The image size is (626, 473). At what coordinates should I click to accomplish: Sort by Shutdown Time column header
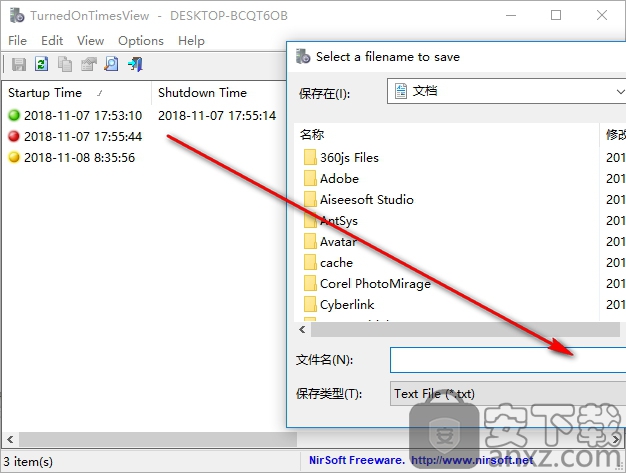point(219,93)
